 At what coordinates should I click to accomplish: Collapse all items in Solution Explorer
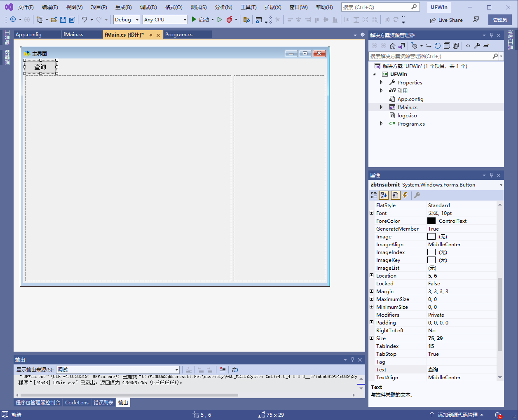(x=447, y=46)
